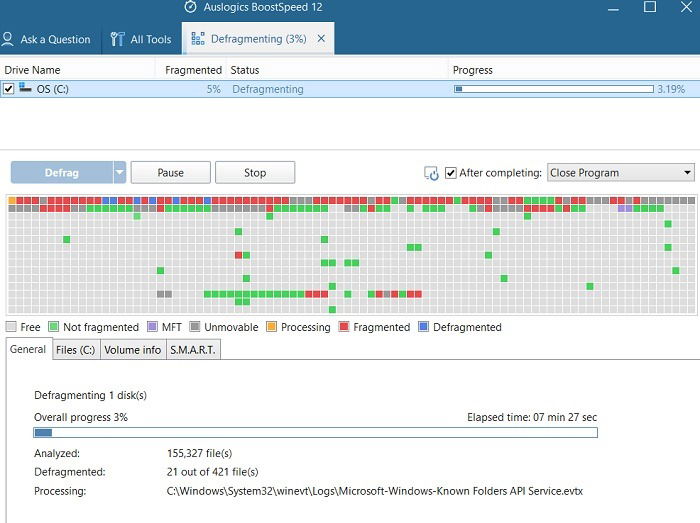The height and width of the screenshot is (523, 700).
Task: Click the Not fragmented green legend swatch
Action: point(54,327)
